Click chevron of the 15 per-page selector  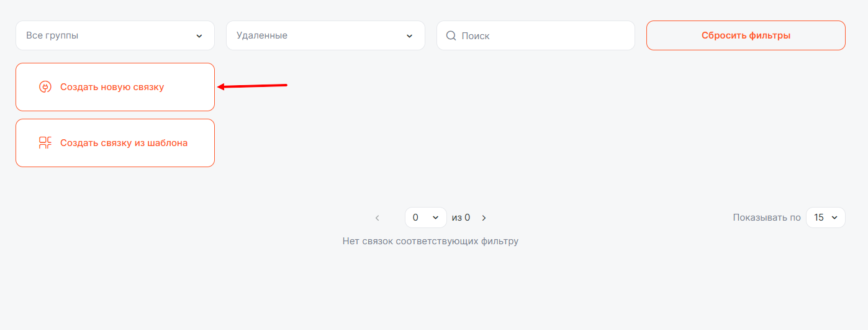coord(834,218)
